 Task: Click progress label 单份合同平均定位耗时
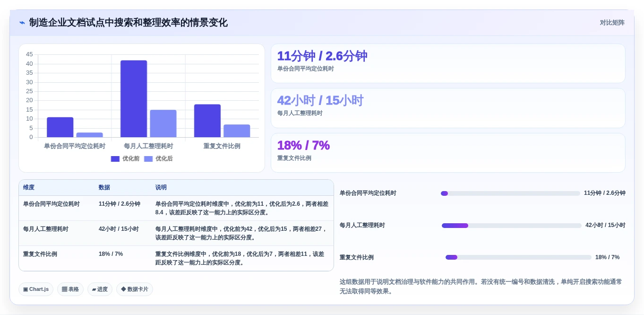coord(368,193)
